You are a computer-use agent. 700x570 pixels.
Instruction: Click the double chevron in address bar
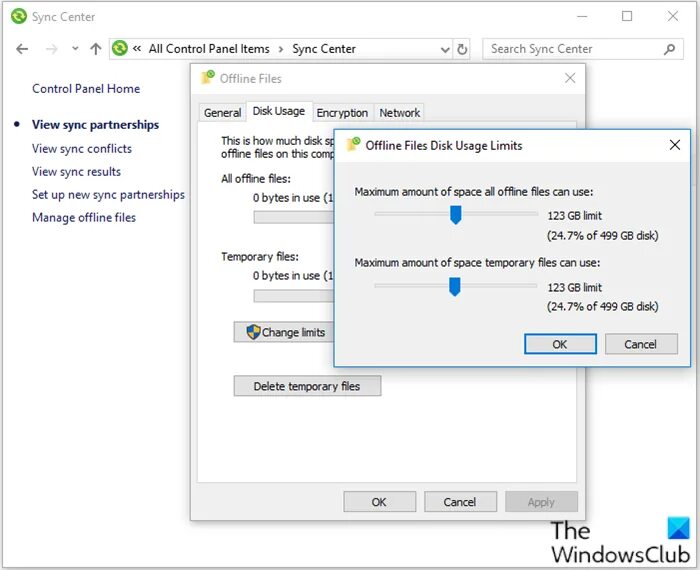(x=137, y=48)
